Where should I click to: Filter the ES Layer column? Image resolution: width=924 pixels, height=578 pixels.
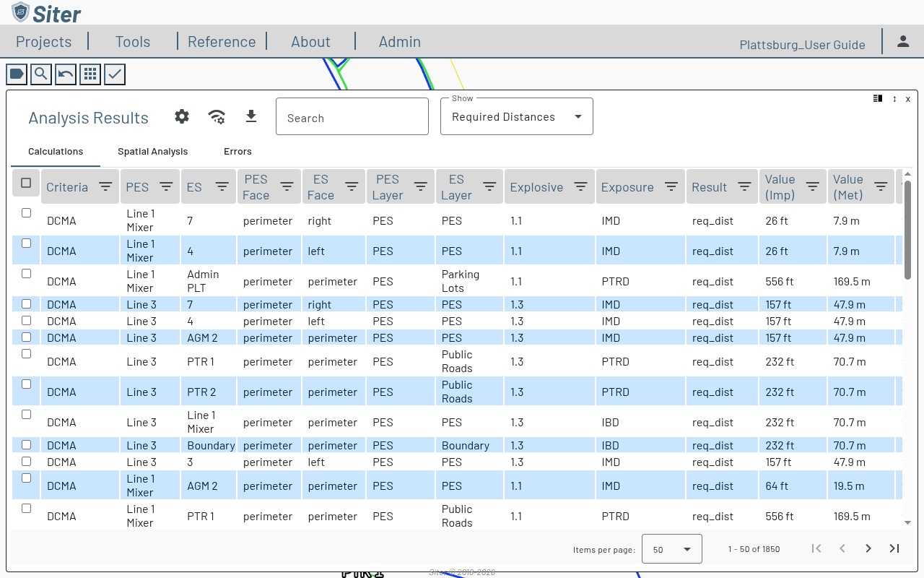tap(489, 186)
